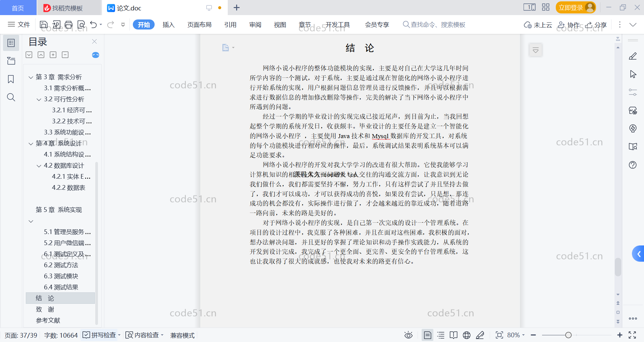This screenshot has height=342, width=644.
Task: Open the 文件 menu
Action: pos(19,24)
